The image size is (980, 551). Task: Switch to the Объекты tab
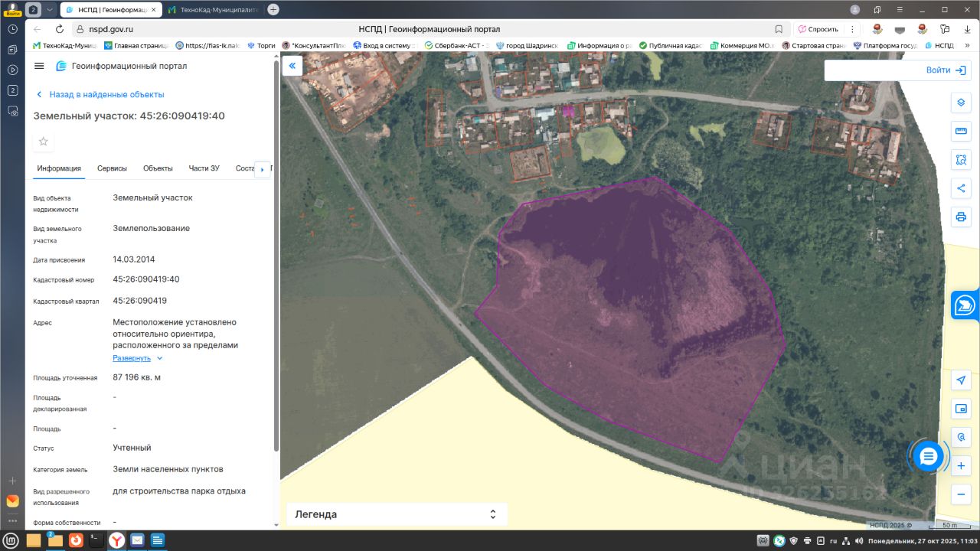158,168
